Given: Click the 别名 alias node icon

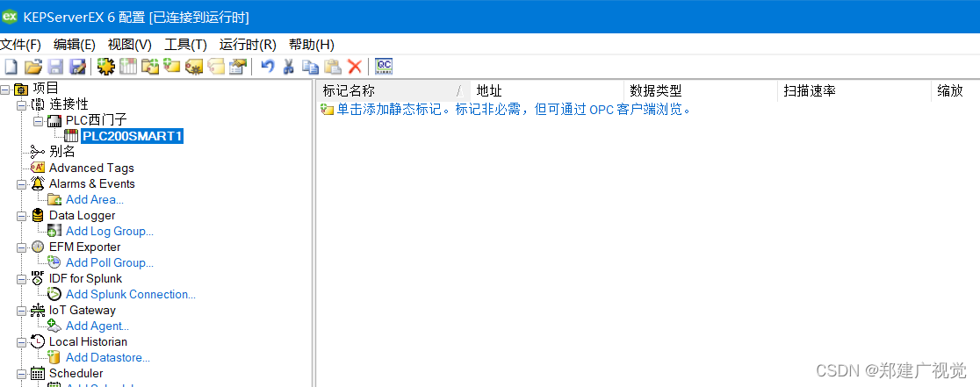Looking at the screenshot, I should [x=38, y=152].
